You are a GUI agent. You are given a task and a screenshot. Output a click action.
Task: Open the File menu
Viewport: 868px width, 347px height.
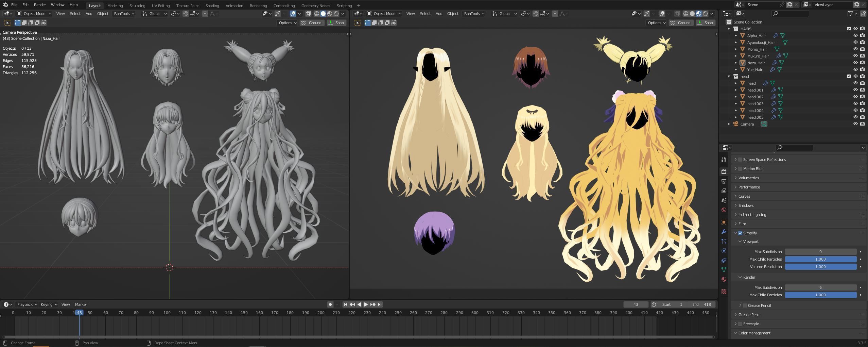(14, 5)
